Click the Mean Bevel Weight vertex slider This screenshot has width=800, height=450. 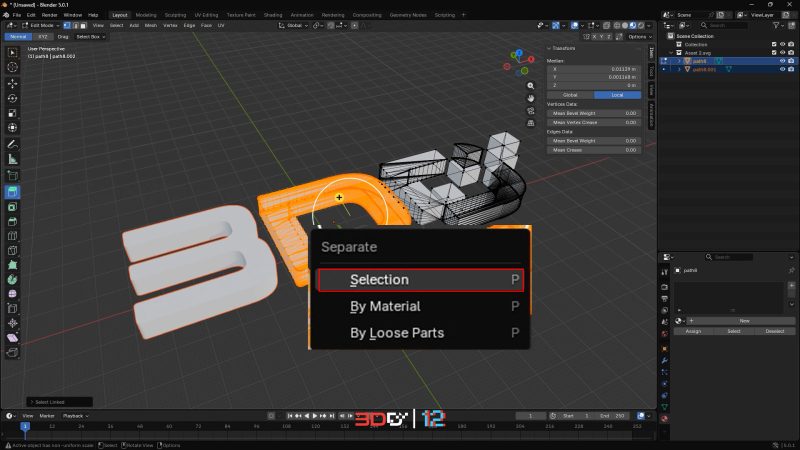click(594, 113)
